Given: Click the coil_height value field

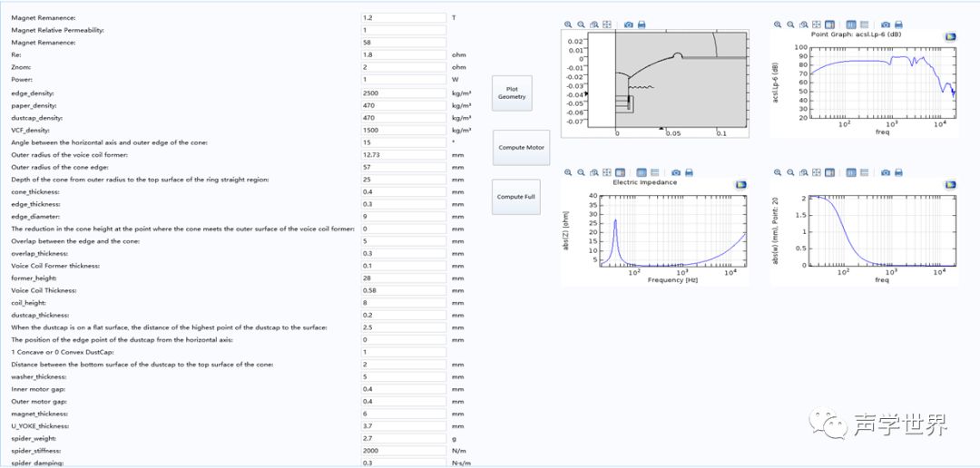Looking at the screenshot, I should [403, 303].
